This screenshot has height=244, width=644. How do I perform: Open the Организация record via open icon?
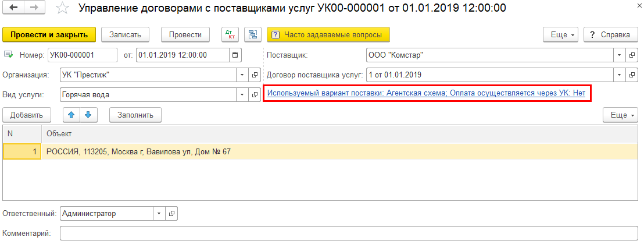pos(255,75)
